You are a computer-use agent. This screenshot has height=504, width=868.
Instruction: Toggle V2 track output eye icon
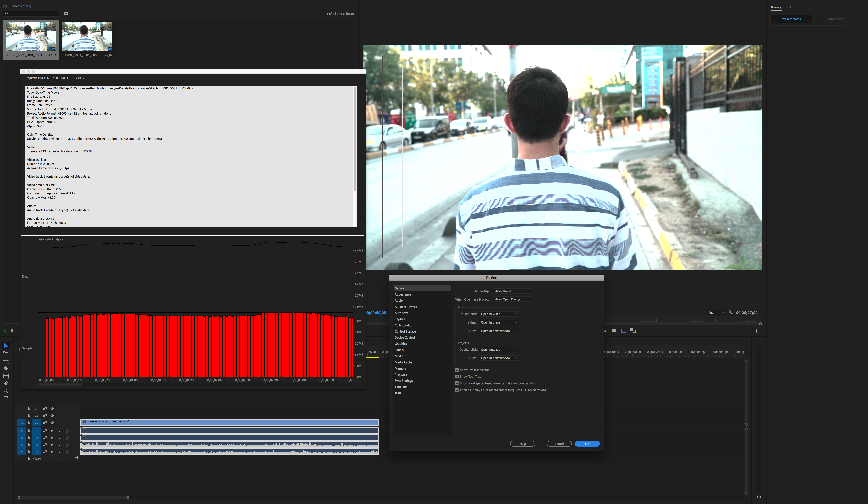(x=52, y=415)
